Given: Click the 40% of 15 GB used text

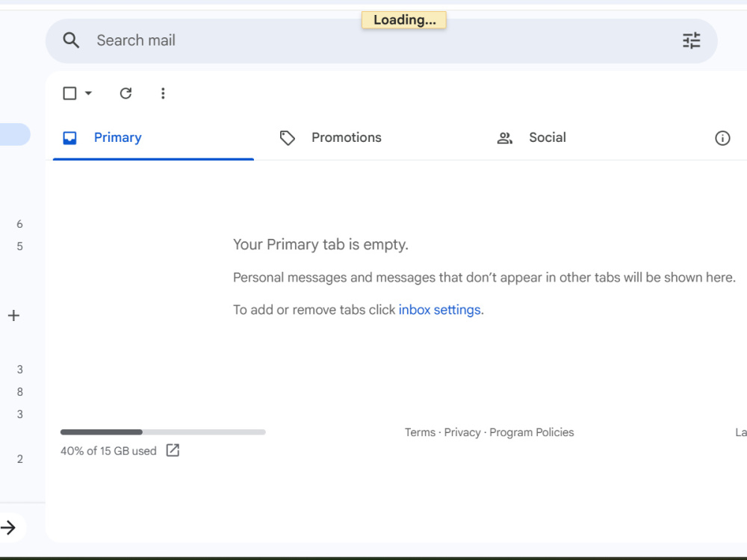Looking at the screenshot, I should pyautogui.click(x=108, y=451).
